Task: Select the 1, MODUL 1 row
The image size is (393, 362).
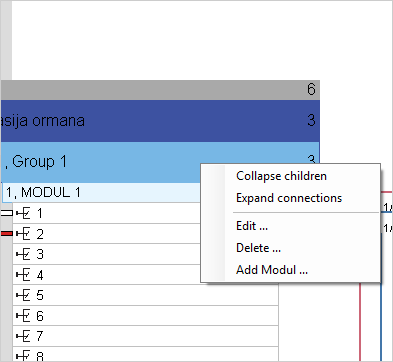Action: [102, 192]
